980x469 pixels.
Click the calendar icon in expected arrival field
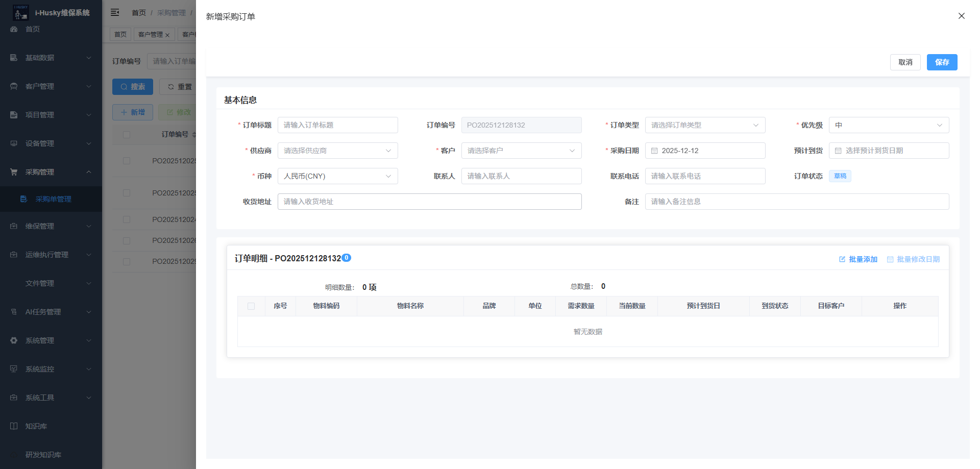(838, 151)
